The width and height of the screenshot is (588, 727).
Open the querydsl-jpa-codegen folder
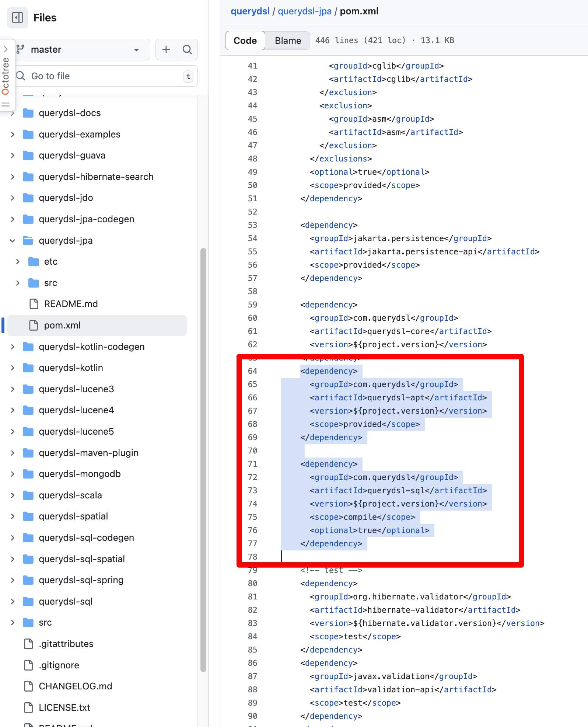87,219
